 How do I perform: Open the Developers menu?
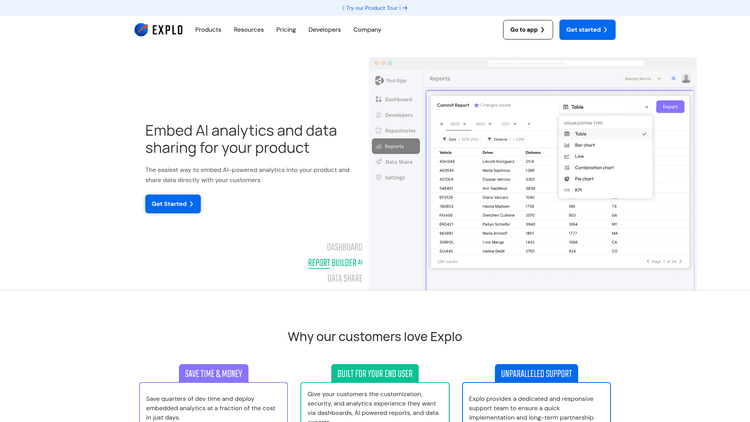pos(324,30)
